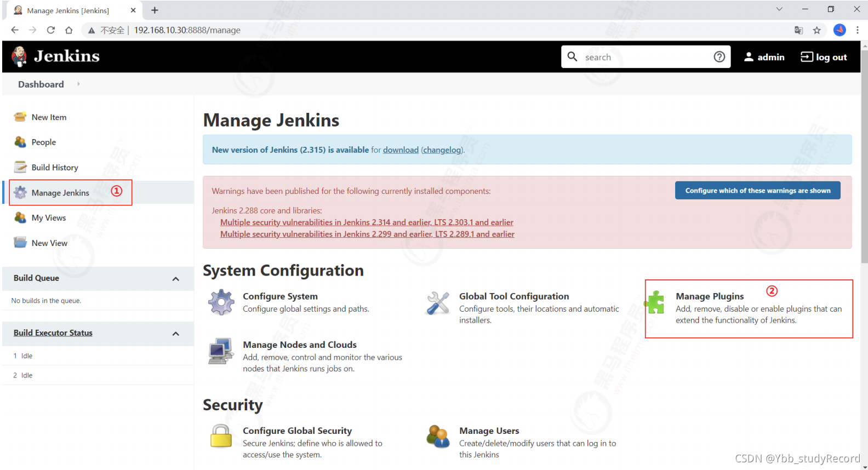Select Manage Jenkins in sidebar
Viewport: 868px width, 470px height.
[x=60, y=193]
